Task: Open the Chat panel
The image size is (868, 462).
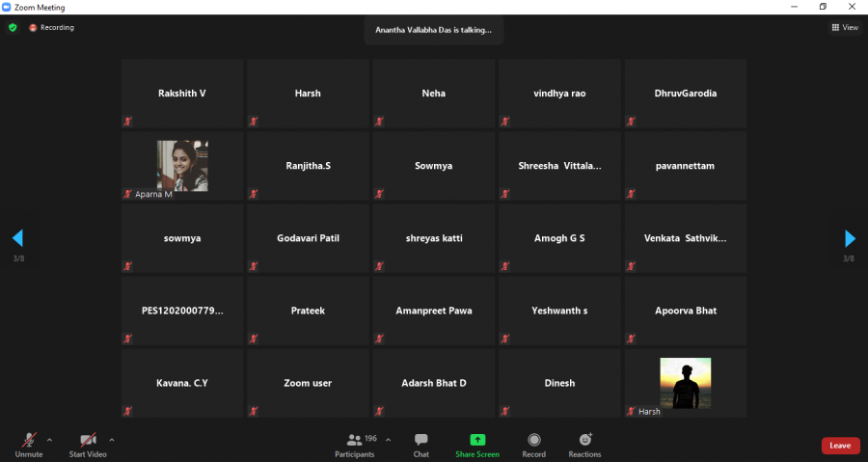Action: click(421, 441)
